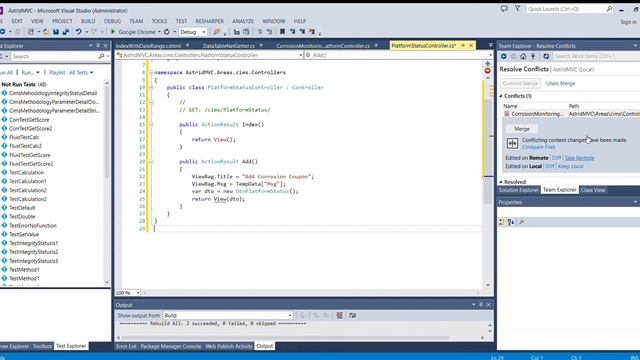The height and width of the screenshot is (360, 640).
Task: Click the notifications filter funnel icon
Action: 518,9
